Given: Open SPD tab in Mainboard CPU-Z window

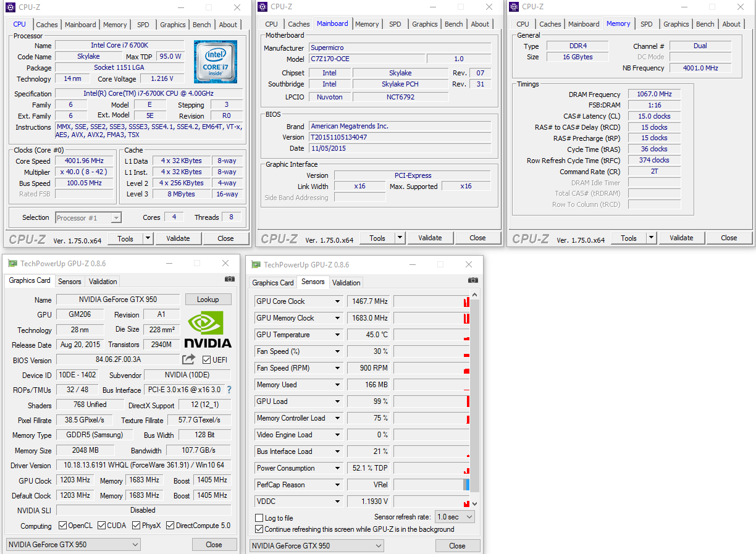Looking at the screenshot, I should 395,24.
